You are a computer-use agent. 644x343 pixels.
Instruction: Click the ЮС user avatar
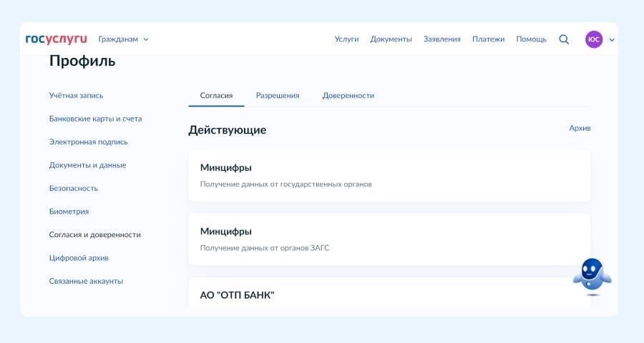coord(593,39)
